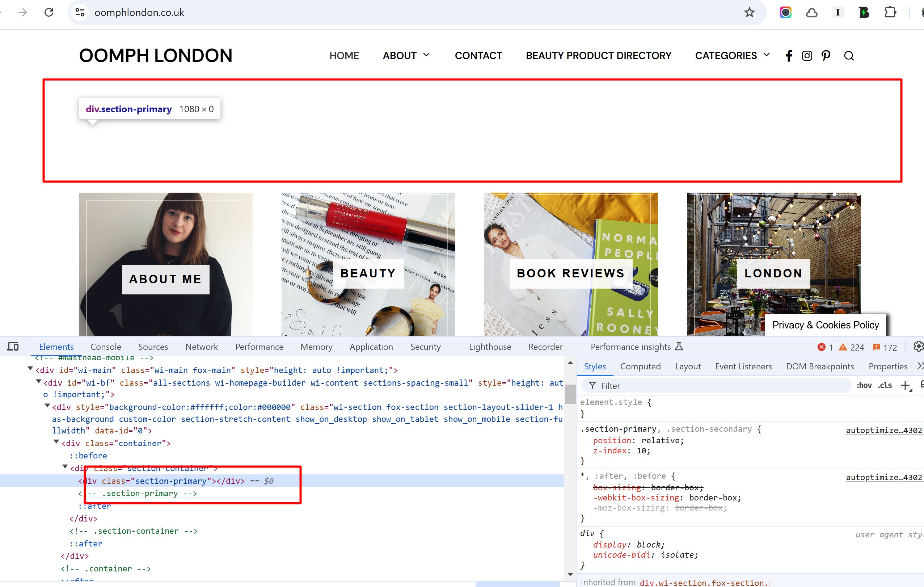This screenshot has width=924, height=587.
Task: Collapse the section-container div node
Action: click(65, 467)
